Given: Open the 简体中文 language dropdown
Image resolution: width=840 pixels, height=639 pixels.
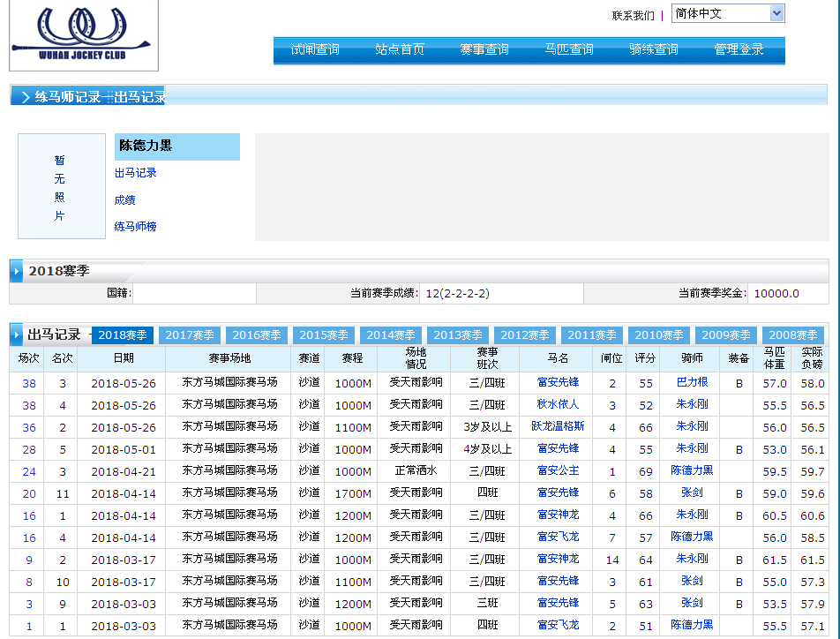Looking at the screenshot, I should 727,13.
